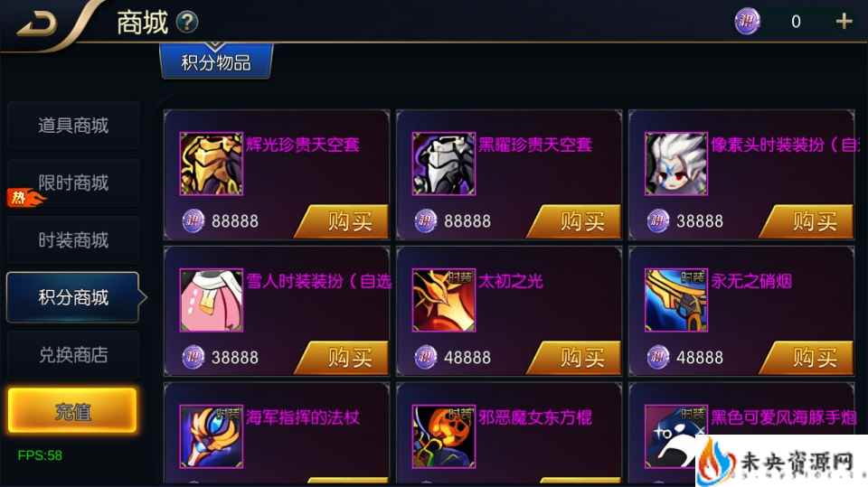
Task: Open the 限时商城 sidebar tab
Action: pyautogui.click(x=73, y=183)
